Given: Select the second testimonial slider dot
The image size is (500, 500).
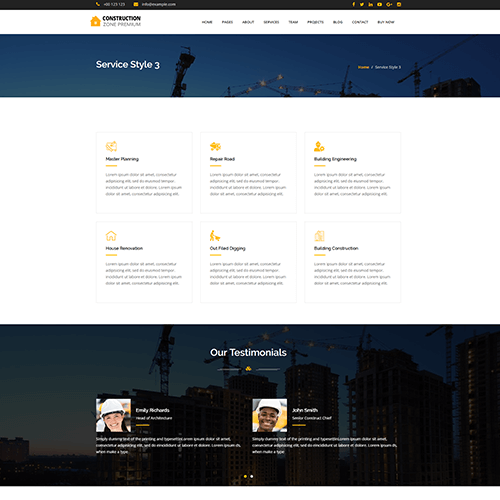Looking at the screenshot, I should (252, 476).
